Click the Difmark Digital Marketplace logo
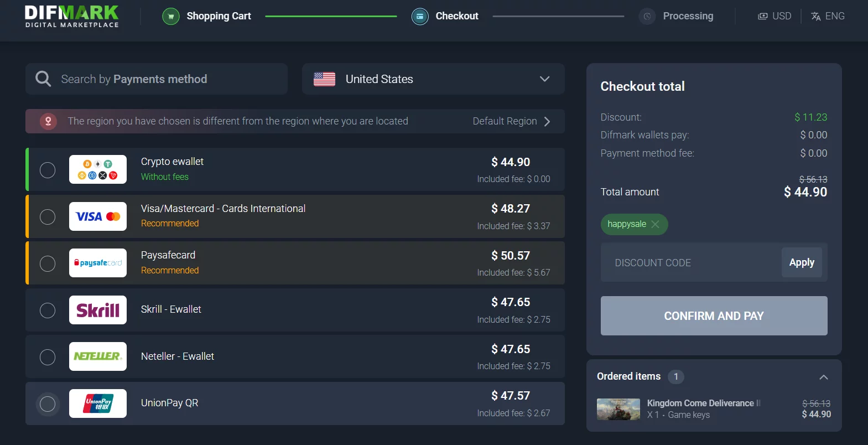868x445 pixels. tap(72, 17)
